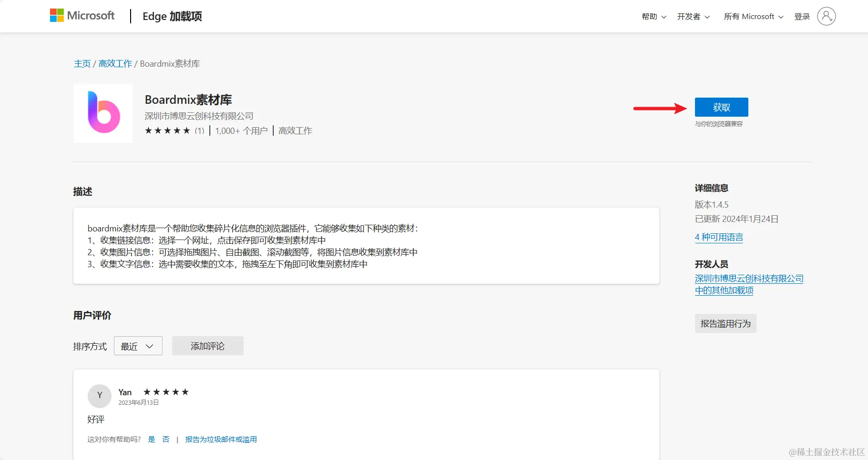Image resolution: width=868 pixels, height=460 pixels.
Task: Open the 所有 Microsoft menu
Action: tap(754, 17)
